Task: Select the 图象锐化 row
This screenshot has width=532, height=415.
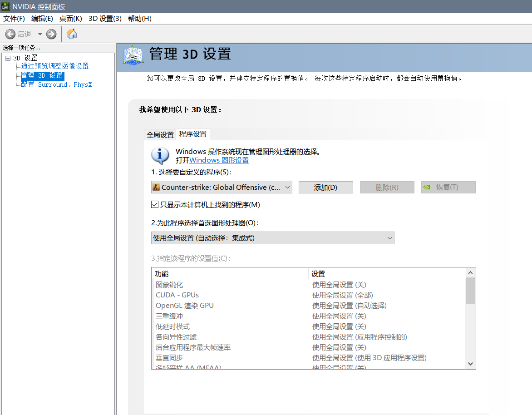Action: point(308,285)
